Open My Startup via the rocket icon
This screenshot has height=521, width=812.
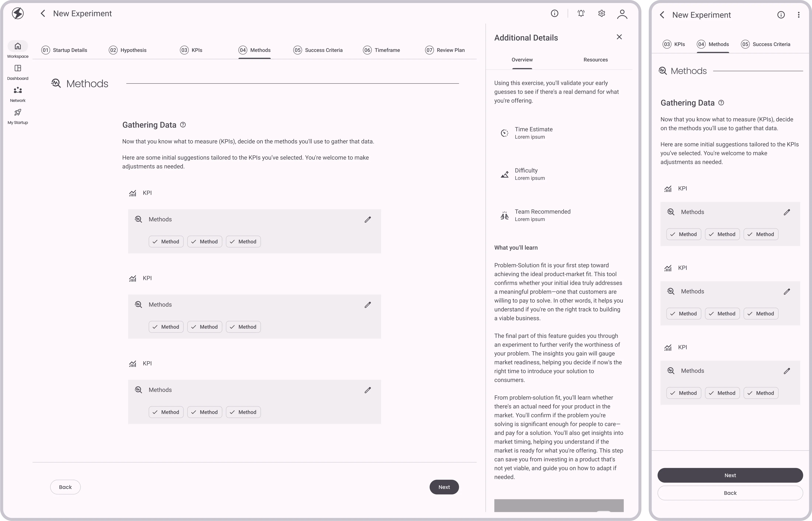(x=18, y=116)
